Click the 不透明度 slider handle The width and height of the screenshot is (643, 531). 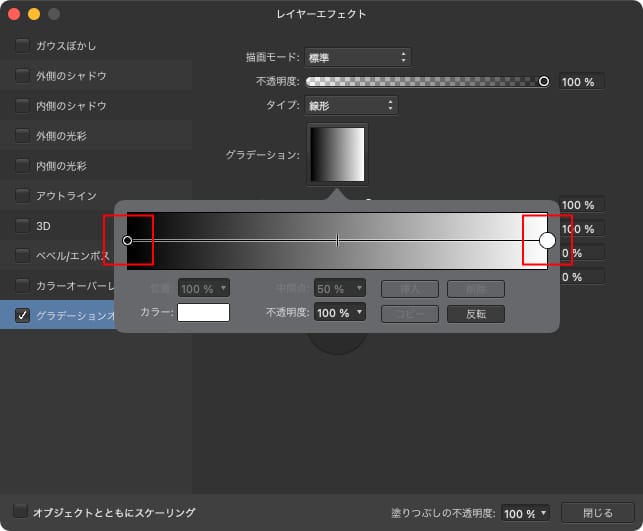coord(544,81)
